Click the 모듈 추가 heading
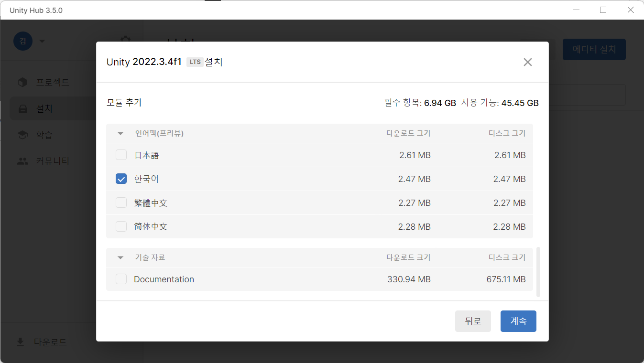 click(x=124, y=103)
